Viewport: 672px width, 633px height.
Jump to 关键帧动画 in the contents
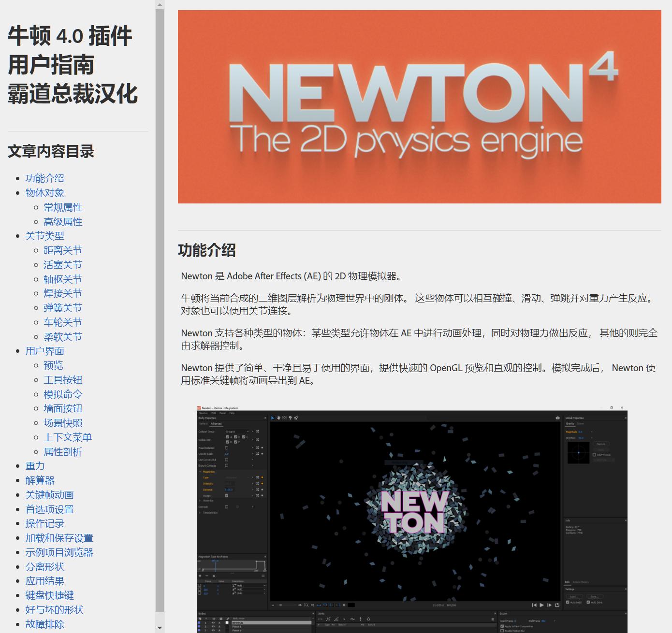(x=49, y=495)
